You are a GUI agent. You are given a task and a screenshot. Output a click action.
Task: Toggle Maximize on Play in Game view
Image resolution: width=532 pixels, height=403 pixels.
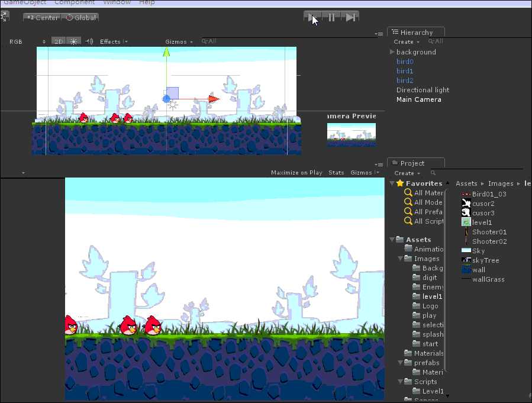[x=296, y=173]
